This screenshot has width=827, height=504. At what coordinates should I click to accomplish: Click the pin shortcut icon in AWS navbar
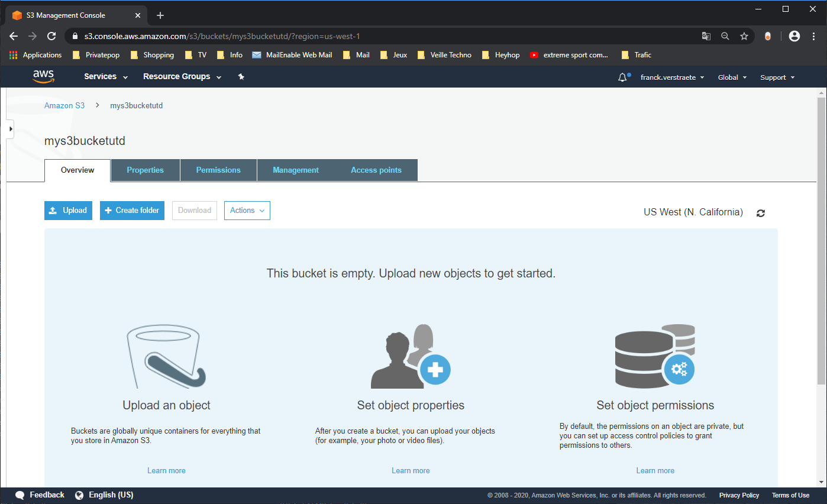point(241,77)
